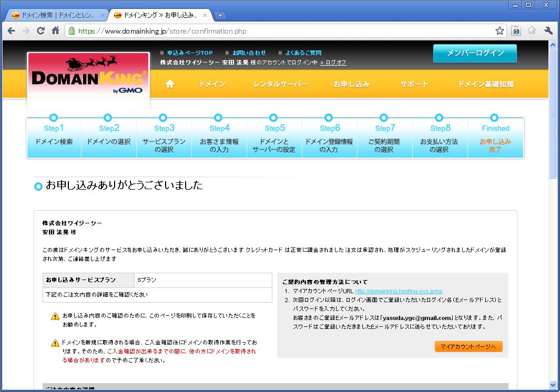Screen dimensions: 560x392
Task: Click the browser home icon
Action: click(55, 31)
